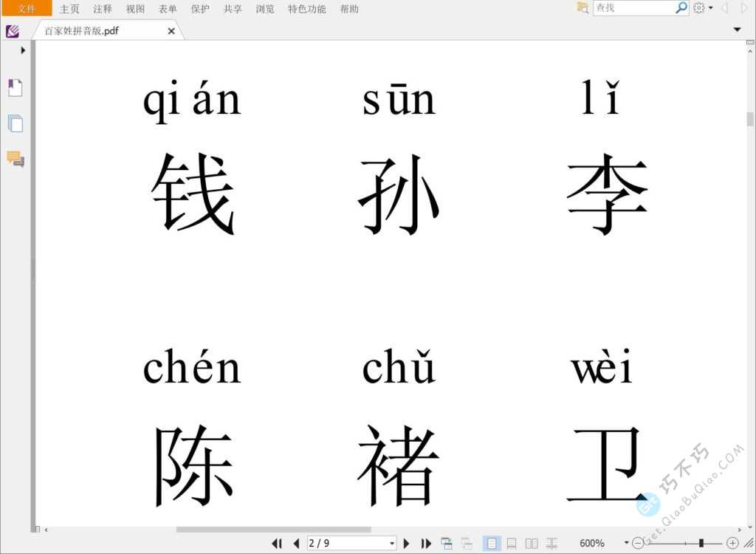
Task: Open the page number dropdown
Action: point(392,544)
